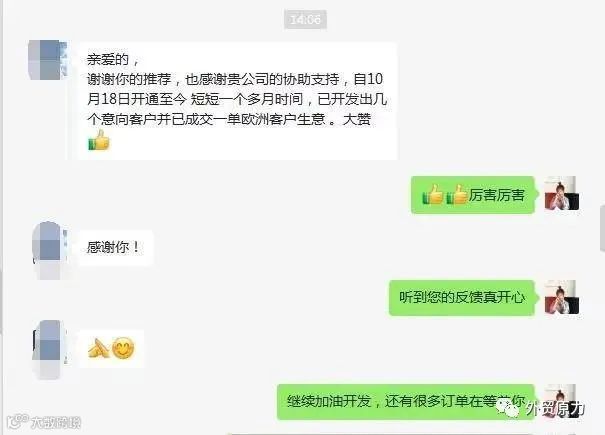Click the WeChat logo in the 外贸原力 watermark
The width and height of the screenshot is (605, 435).
click(508, 408)
